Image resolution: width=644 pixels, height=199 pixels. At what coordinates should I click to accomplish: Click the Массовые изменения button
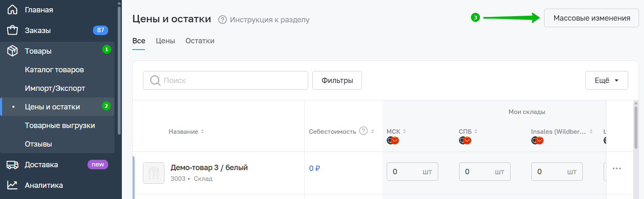[x=592, y=18]
